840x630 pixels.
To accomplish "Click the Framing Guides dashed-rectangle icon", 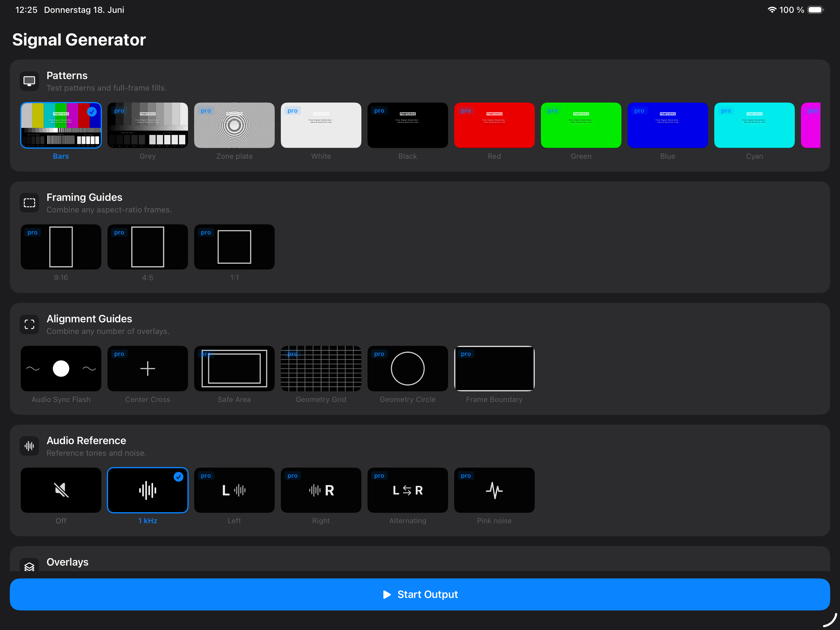I will pos(29,203).
